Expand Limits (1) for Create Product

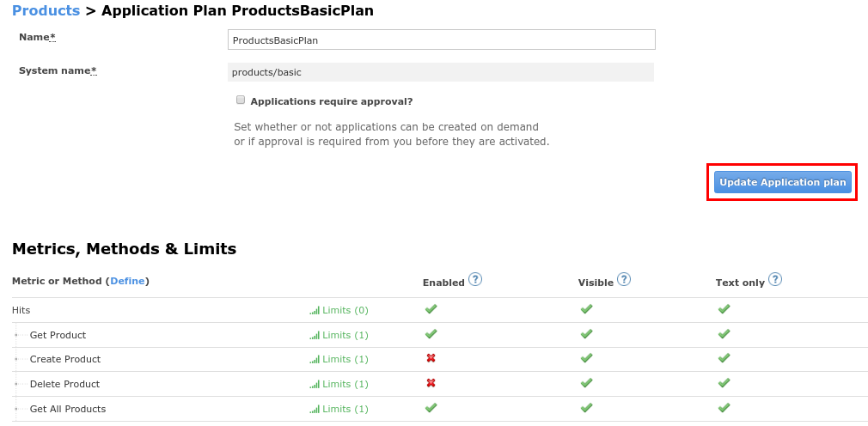point(345,359)
